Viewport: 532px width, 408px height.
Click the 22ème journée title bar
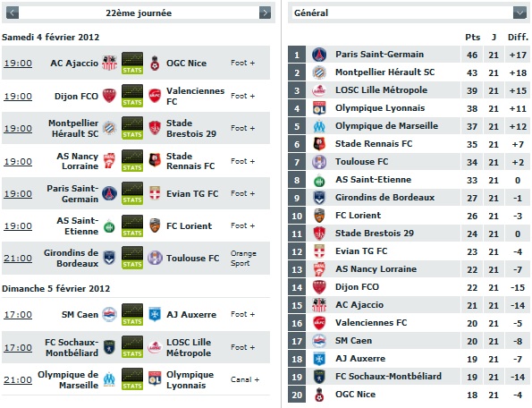(x=139, y=13)
